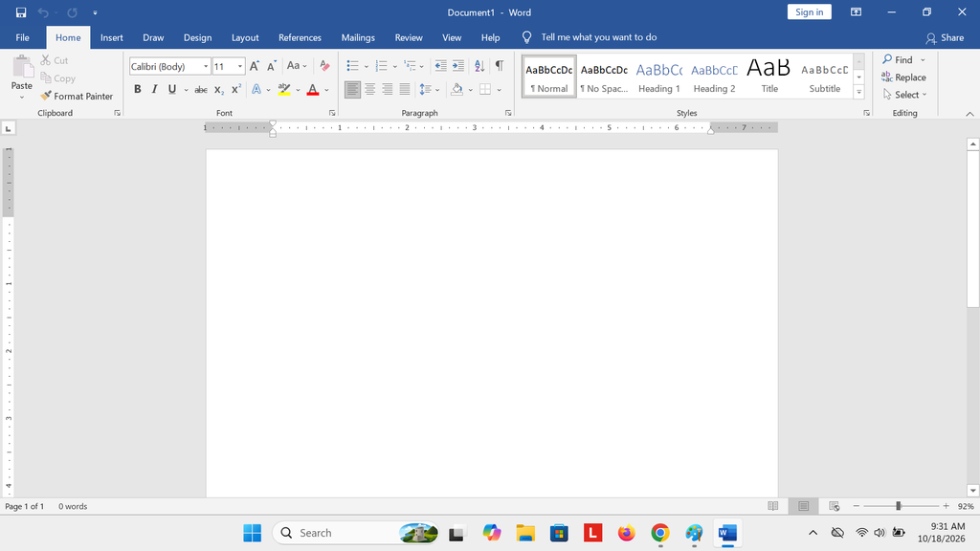Screen dimensions: 980x551
Task: Toggle italic formatting
Action: pos(154,89)
